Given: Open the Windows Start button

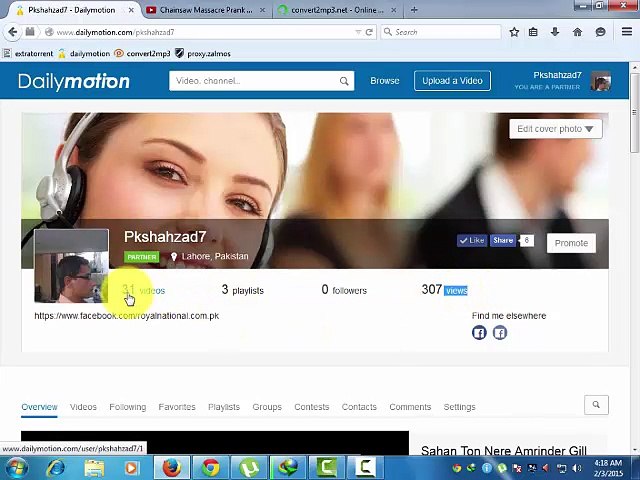Looking at the screenshot, I should pyautogui.click(x=16, y=468).
